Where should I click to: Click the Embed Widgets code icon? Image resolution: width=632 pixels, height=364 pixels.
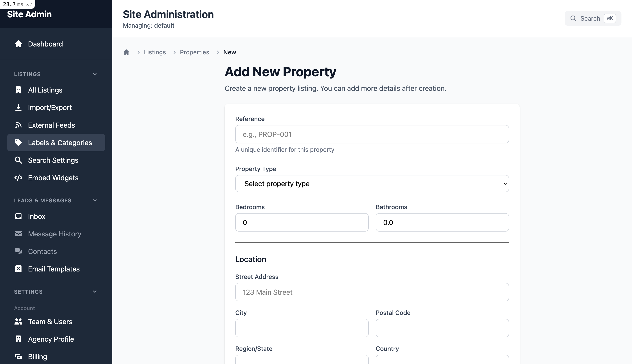click(x=18, y=178)
